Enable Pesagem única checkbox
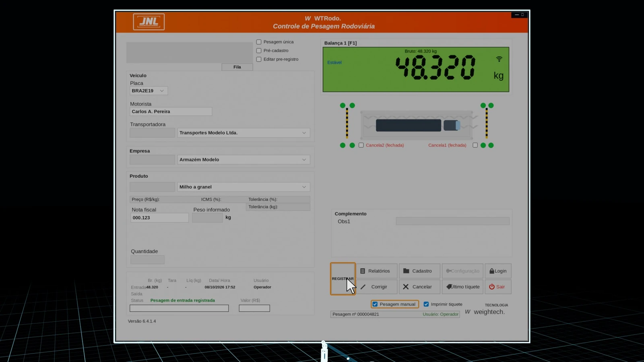Viewport: 644px width, 362px height. point(259,42)
